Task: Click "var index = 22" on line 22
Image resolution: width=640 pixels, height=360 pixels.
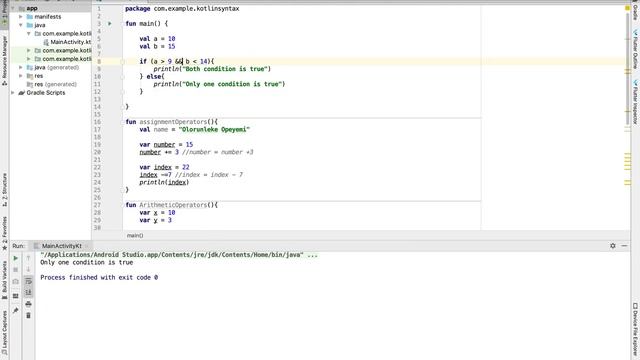Action: [x=164, y=167]
